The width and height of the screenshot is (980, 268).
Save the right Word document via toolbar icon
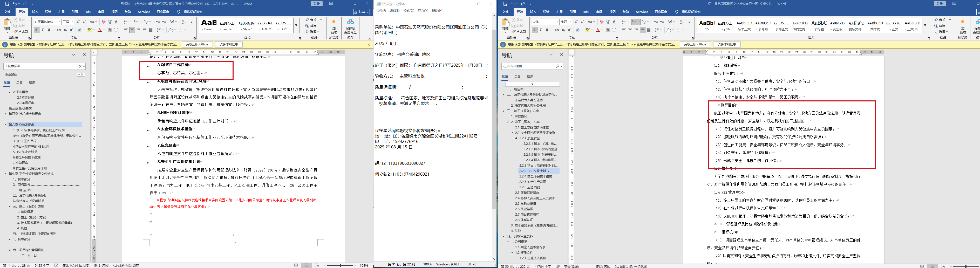coord(505,4)
